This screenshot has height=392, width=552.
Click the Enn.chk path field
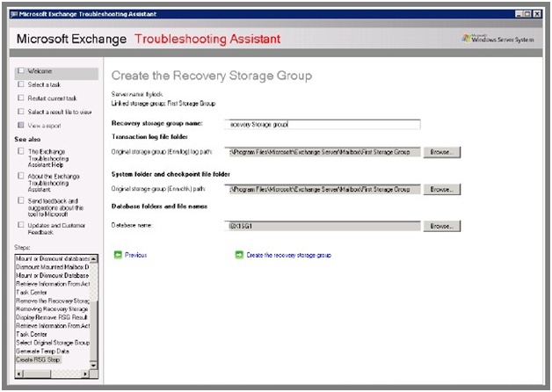pyautogui.click(x=322, y=189)
